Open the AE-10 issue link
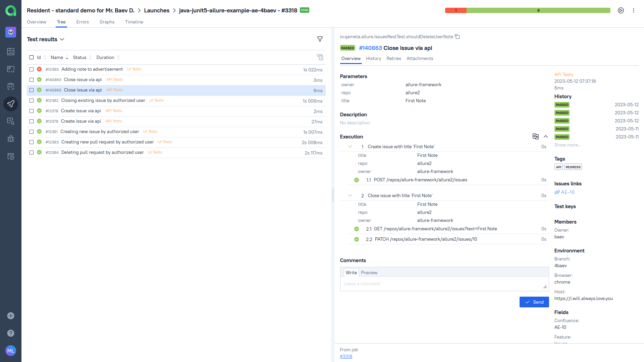This screenshot has width=644, height=362. pos(568,192)
